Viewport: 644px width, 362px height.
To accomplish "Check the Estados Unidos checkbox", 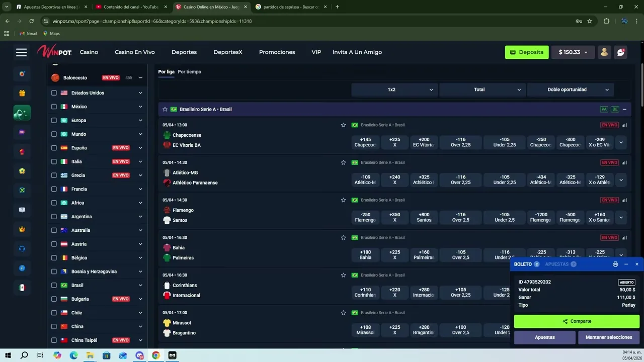I will click(x=54, y=93).
